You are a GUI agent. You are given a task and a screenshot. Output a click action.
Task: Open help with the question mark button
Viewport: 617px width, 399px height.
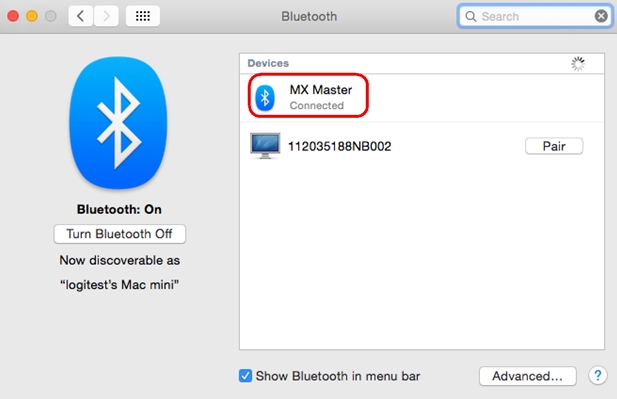tap(598, 376)
